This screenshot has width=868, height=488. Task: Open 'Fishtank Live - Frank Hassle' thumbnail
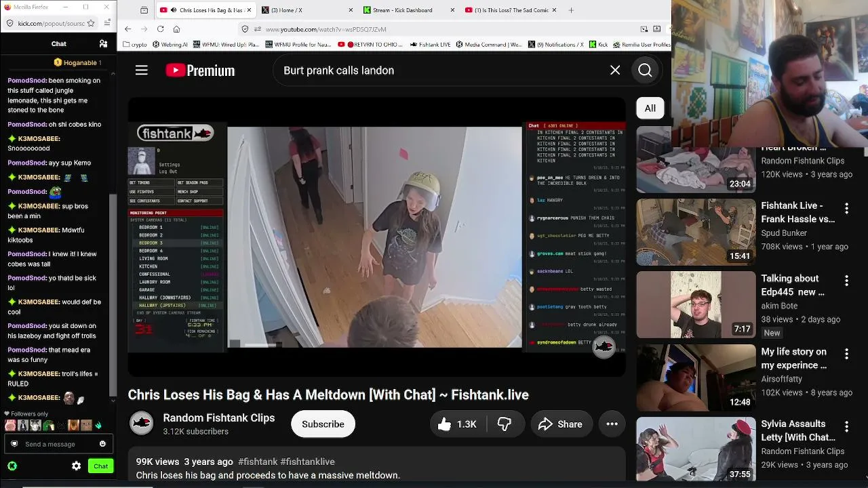point(696,232)
